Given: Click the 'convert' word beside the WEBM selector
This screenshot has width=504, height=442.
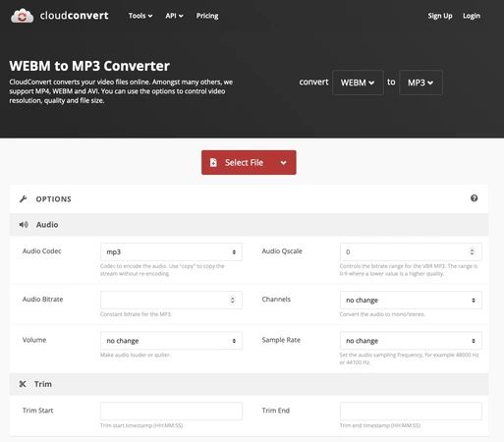Looking at the screenshot, I should [313, 82].
